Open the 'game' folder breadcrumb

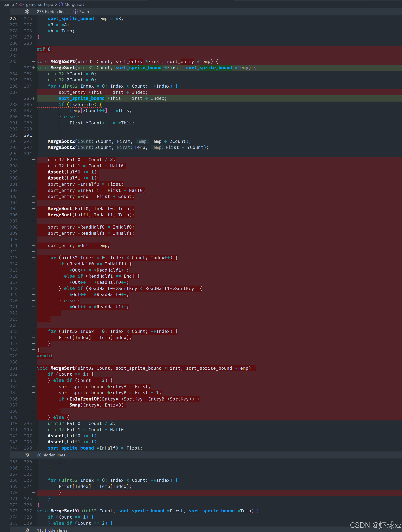8,4
